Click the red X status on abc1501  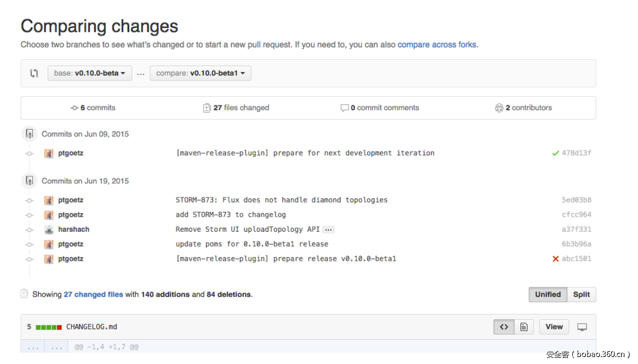click(556, 259)
